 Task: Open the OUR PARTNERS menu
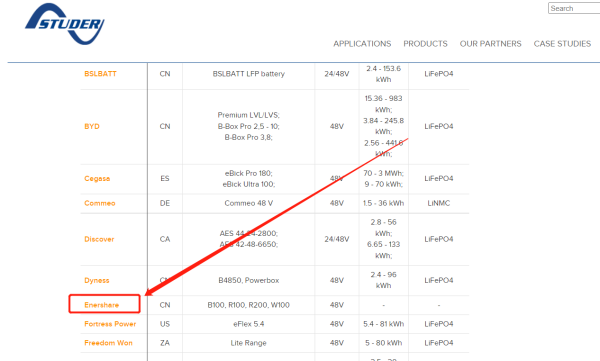491,44
